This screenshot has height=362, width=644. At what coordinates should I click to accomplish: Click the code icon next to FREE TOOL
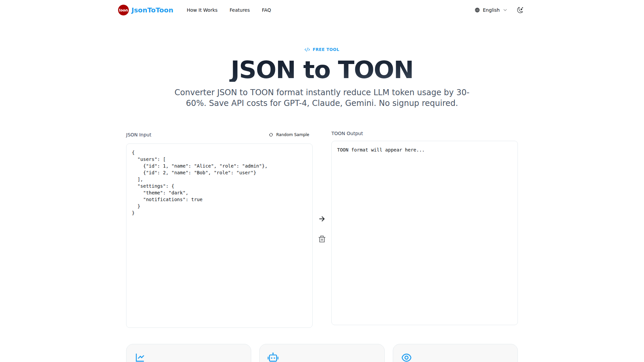coord(307,49)
